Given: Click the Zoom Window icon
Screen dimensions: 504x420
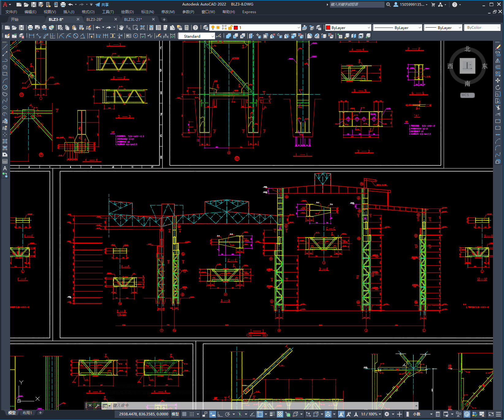Looking at the screenshot, I should pos(135,28).
